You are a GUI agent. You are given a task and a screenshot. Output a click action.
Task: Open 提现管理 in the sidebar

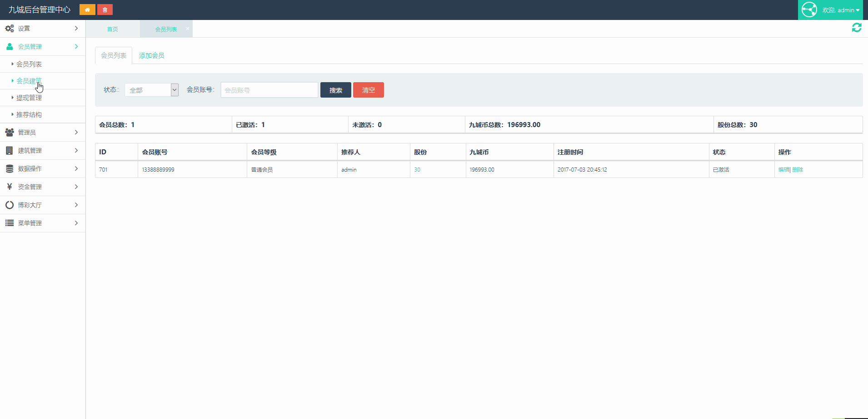tap(29, 98)
